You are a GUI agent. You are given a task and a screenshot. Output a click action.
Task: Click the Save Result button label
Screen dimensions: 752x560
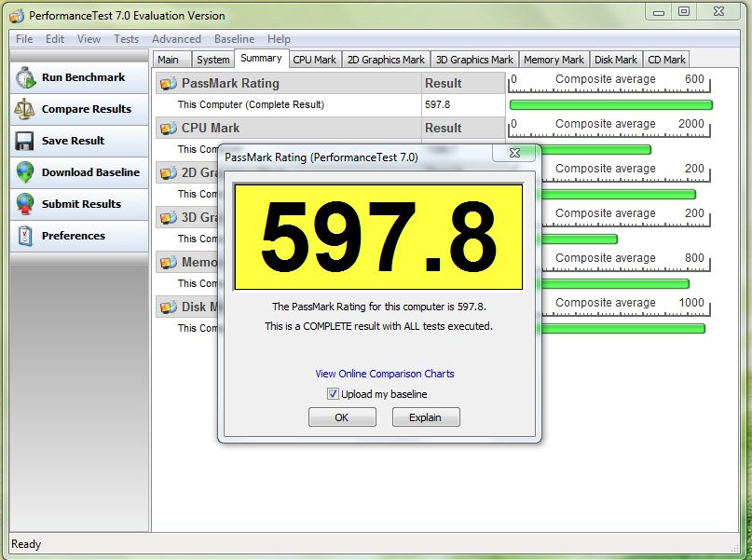(73, 141)
